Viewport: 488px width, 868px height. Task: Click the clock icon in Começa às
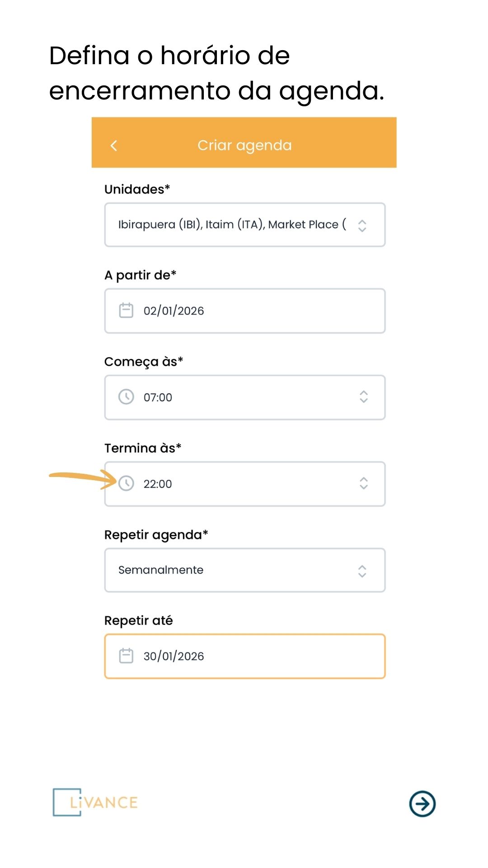[126, 397]
